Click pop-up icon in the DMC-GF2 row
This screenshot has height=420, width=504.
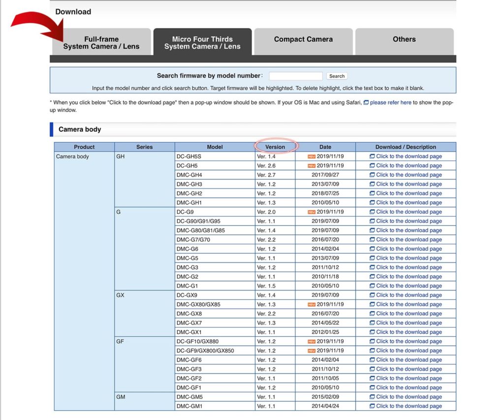point(372,378)
